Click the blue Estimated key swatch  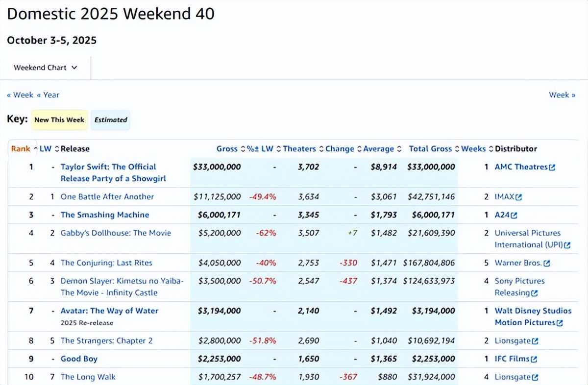click(x=111, y=120)
